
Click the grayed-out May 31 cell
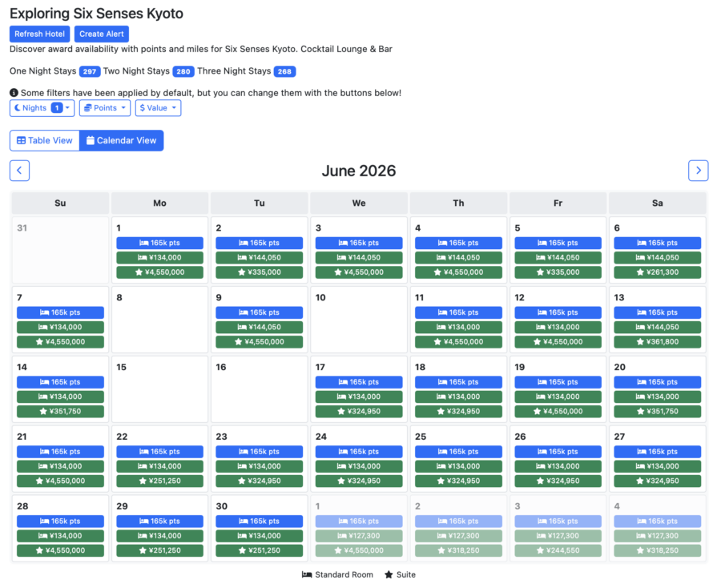click(x=60, y=250)
